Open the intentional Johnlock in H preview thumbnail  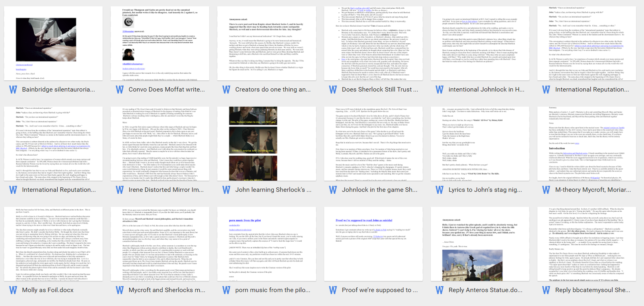(x=480, y=43)
